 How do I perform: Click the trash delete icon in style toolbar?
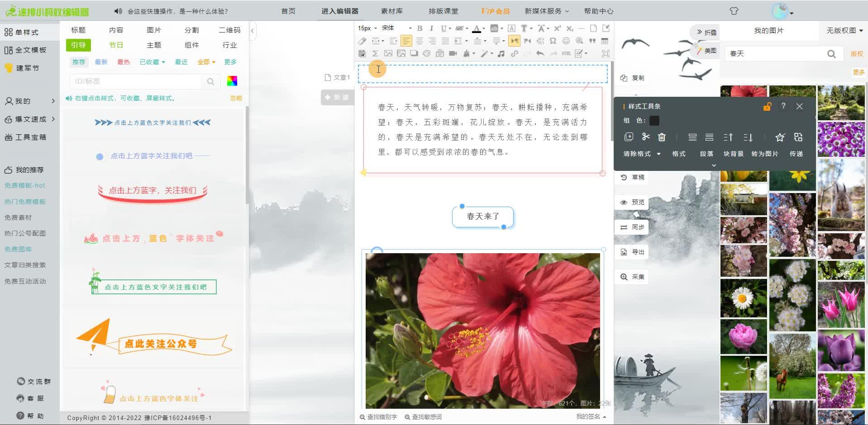click(662, 137)
